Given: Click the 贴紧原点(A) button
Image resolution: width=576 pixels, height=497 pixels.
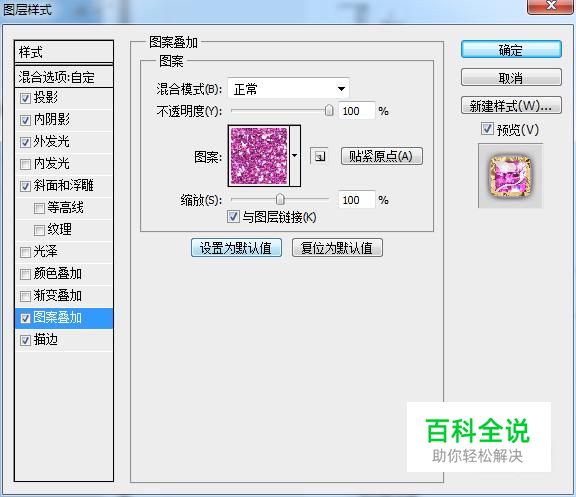Looking at the screenshot, I should [x=381, y=156].
